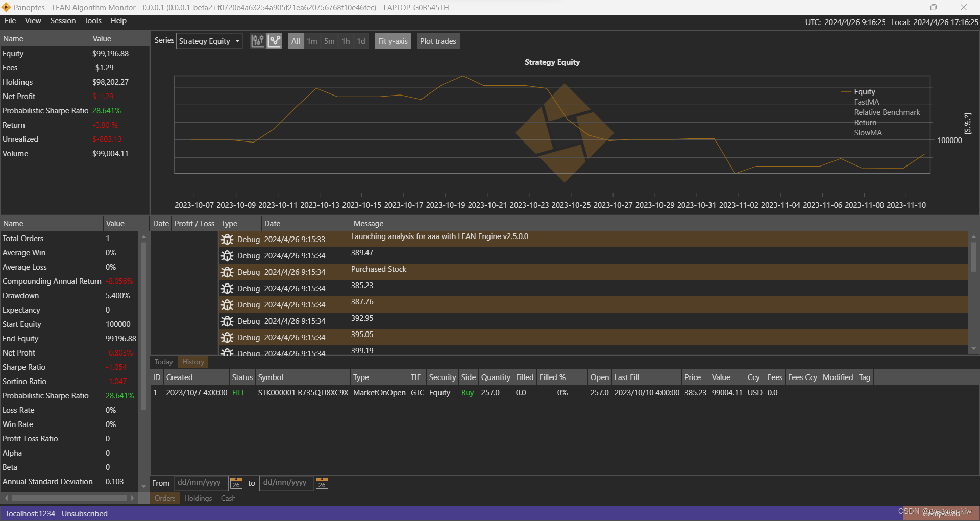
Task: Open the Tools menu
Action: [x=92, y=21]
